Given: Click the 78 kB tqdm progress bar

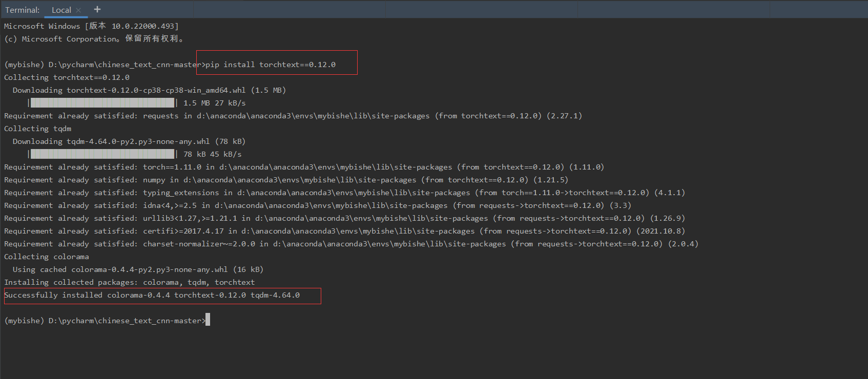Looking at the screenshot, I should coord(102,154).
